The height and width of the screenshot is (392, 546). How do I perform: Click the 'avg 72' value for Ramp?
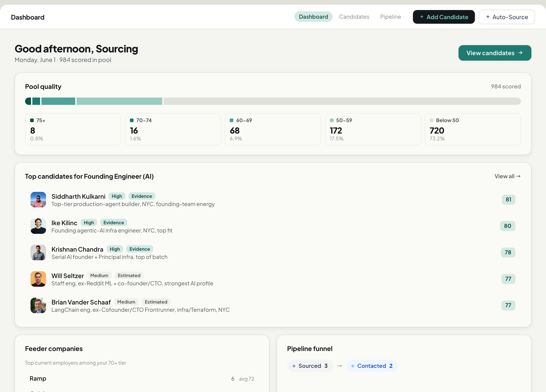tap(247, 379)
